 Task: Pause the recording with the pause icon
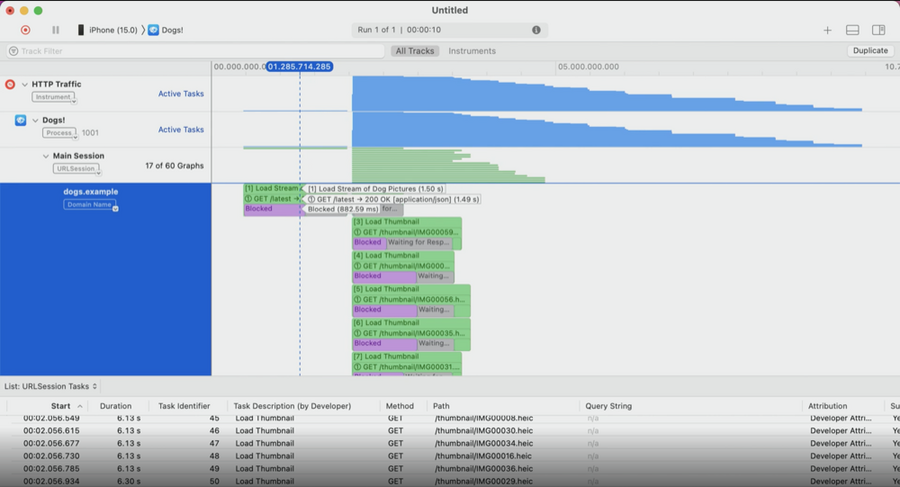(x=56, y=30)
